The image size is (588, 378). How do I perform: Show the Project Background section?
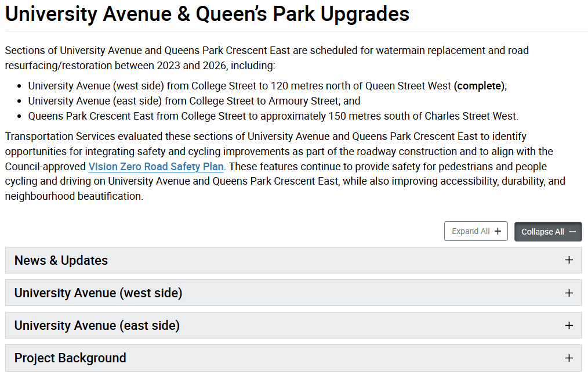[x=70, y=358]
